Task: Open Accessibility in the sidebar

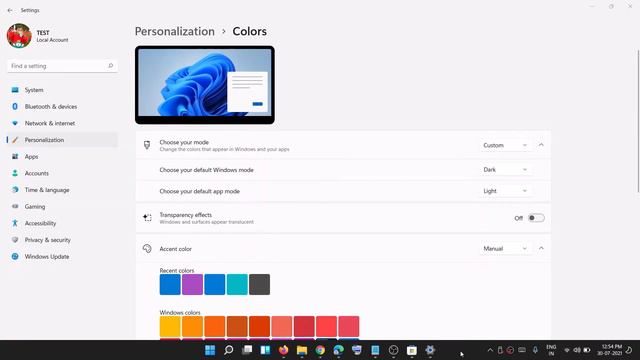Action: (62, 223)
